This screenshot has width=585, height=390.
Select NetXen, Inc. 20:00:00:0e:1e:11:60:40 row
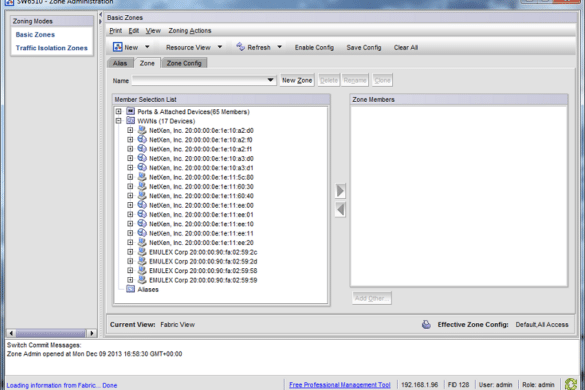click(x=201, y=196)
